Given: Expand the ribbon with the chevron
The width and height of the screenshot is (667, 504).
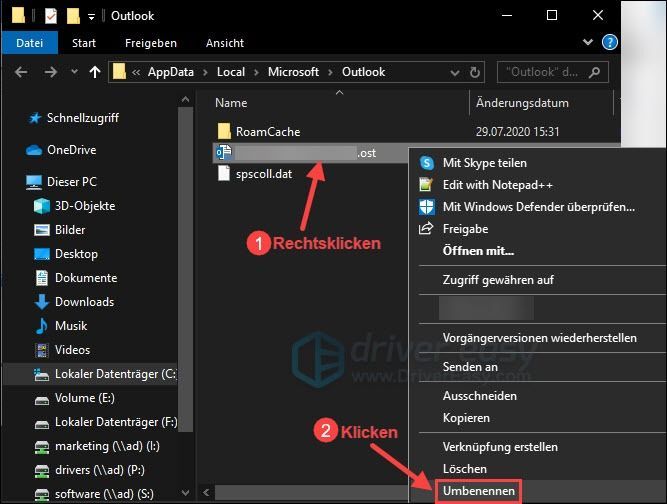Looking at the screenshot, I should [x=588, y=42].
